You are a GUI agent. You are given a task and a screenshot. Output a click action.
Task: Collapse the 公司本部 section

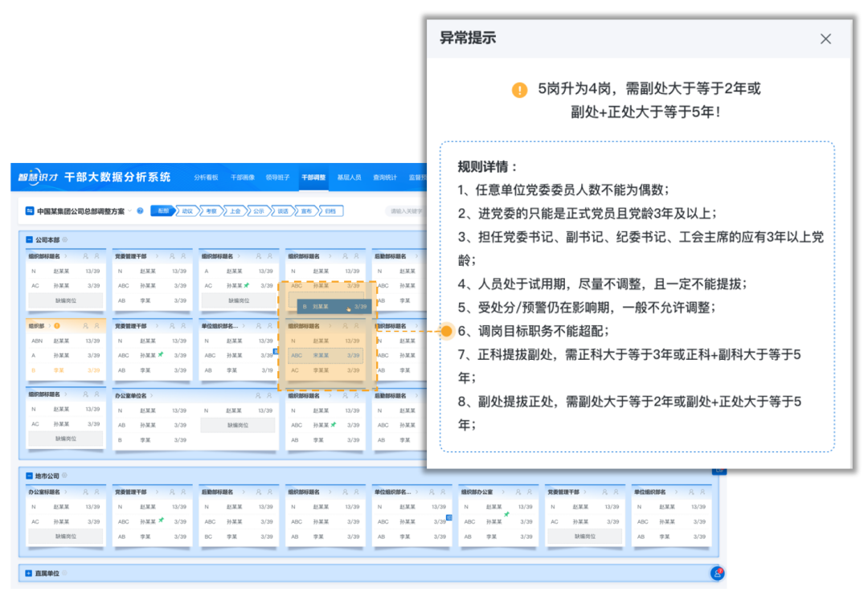click(30, 239)
